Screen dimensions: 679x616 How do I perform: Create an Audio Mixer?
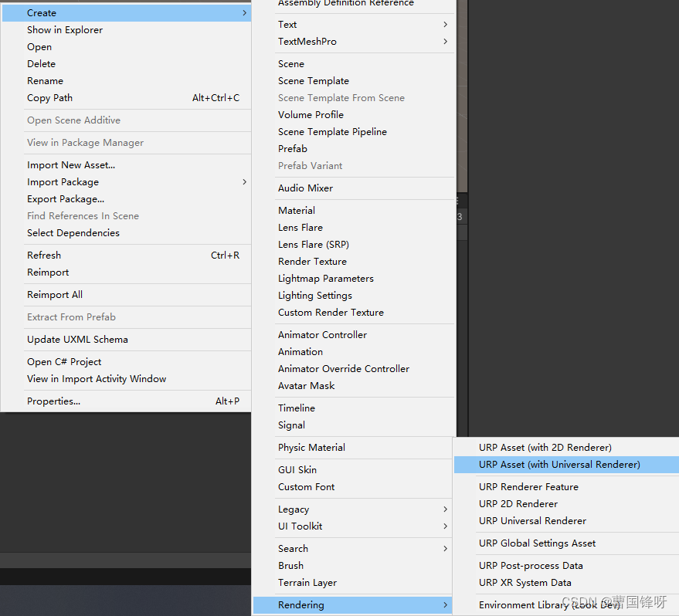coord(354,188)
